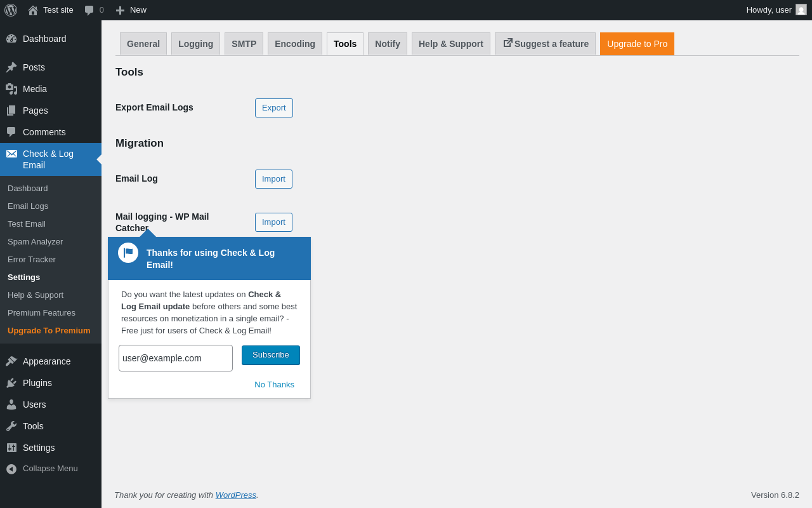
Task: Click the user avatar in admin bar
Action: 801,10
